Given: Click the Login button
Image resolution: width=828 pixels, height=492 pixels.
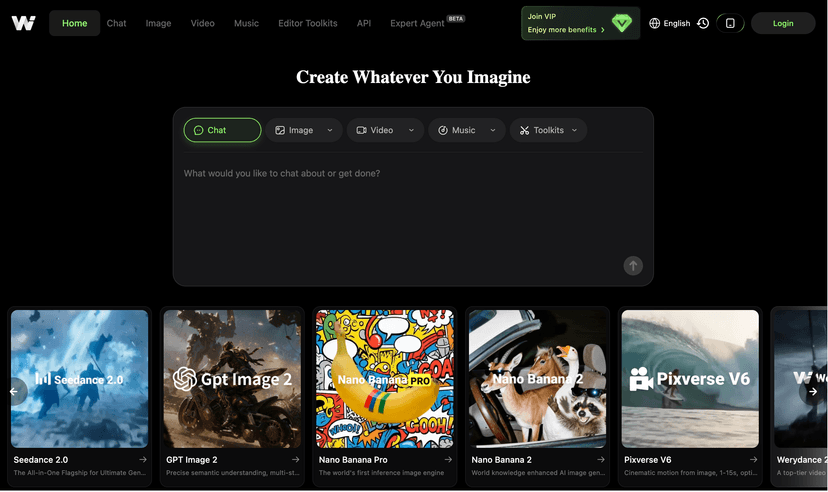Looking at the screenshot, I should (x=783, y=23).
